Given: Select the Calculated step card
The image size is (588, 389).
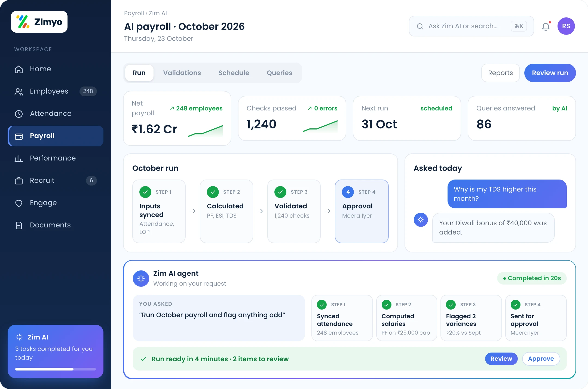Looking at the screenshot, I should [226, 211].
